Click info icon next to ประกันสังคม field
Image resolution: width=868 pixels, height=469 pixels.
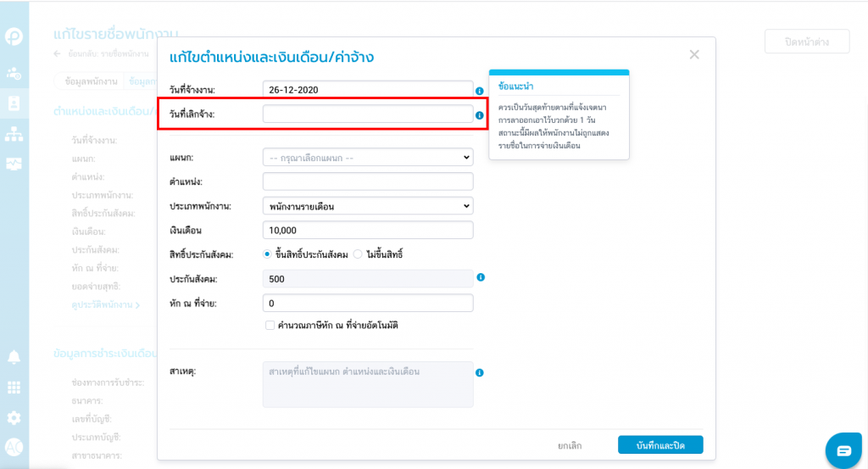point(481,276)
